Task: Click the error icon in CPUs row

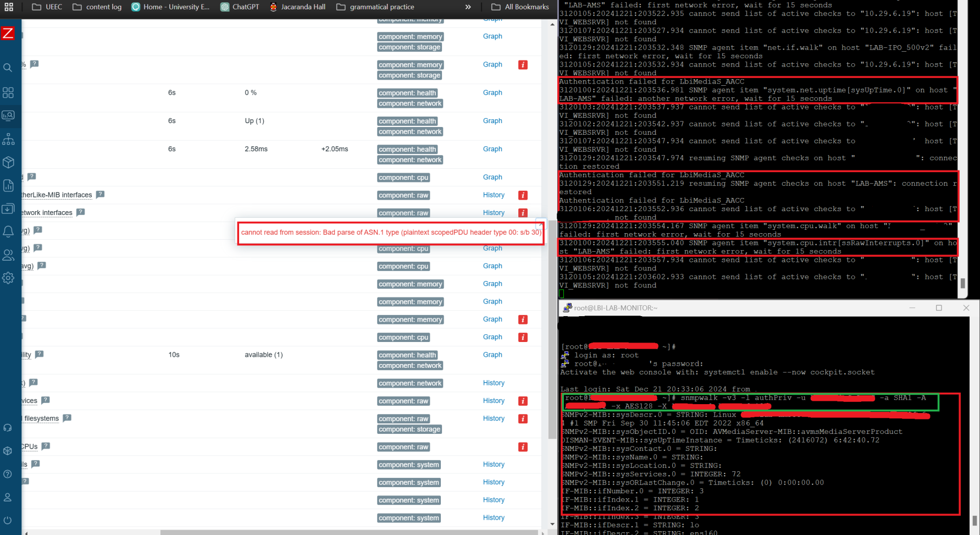Action: pyautogui.click(x=523, y=447)
